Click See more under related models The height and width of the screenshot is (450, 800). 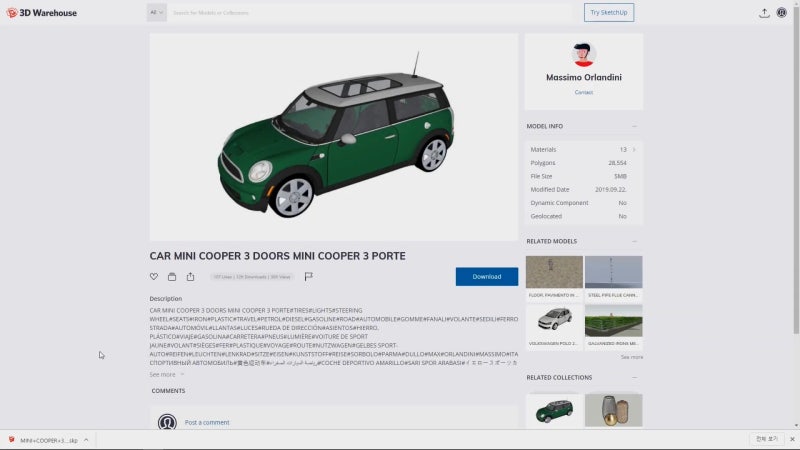632,357
